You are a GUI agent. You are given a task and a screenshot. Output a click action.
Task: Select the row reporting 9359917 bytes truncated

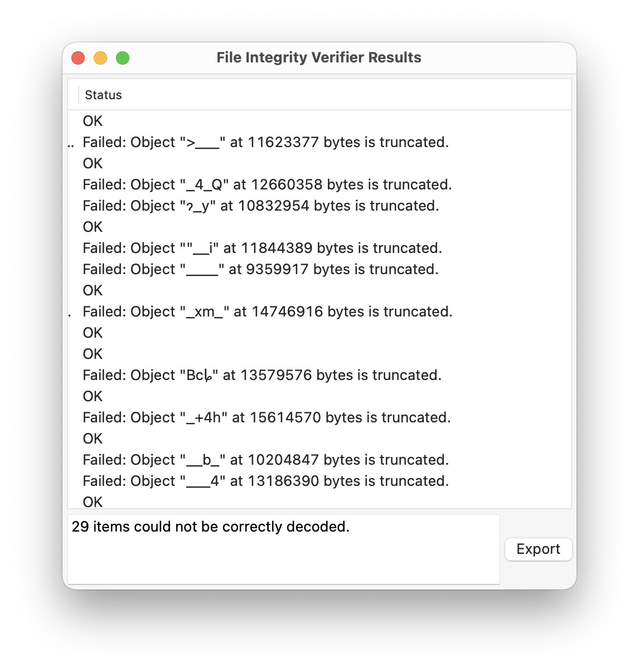click(319, 270)
